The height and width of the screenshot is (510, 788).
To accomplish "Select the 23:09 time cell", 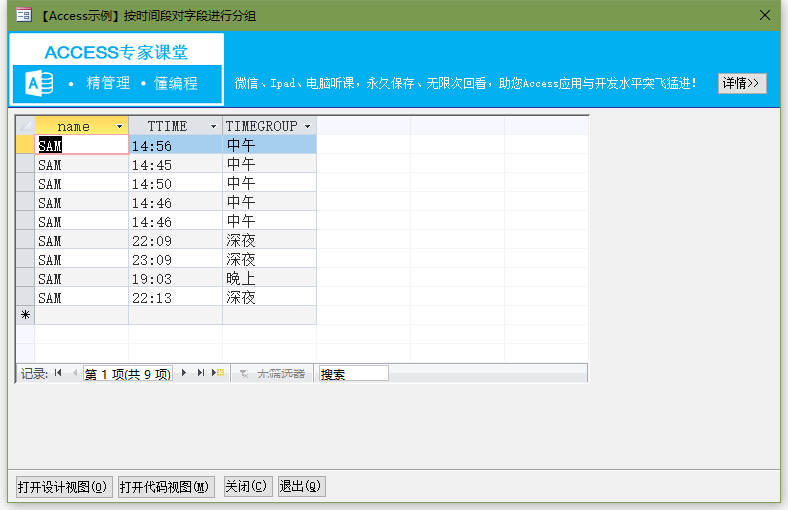I will pyautogui.click(x=176, y=259).
